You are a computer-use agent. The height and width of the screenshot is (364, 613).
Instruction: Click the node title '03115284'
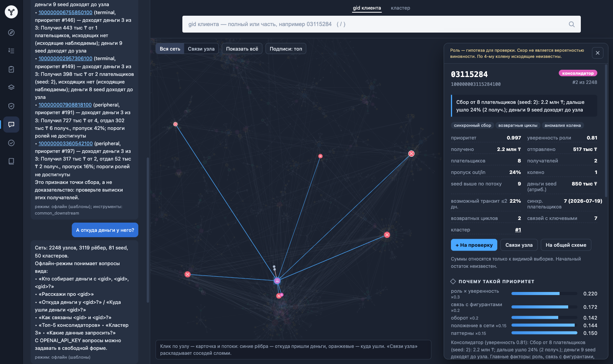pyautogui.click(x=469, y=74)
